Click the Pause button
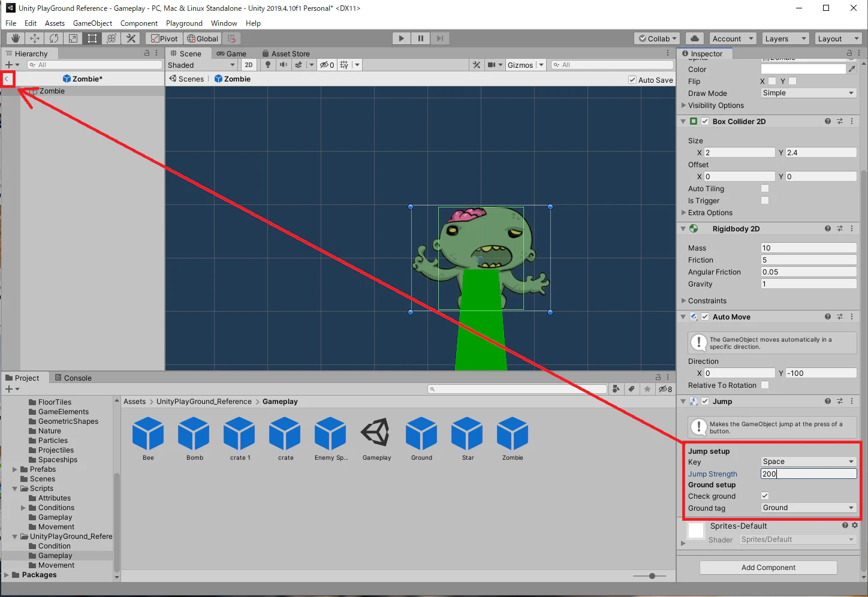868x597 pixels. [421, 38]
